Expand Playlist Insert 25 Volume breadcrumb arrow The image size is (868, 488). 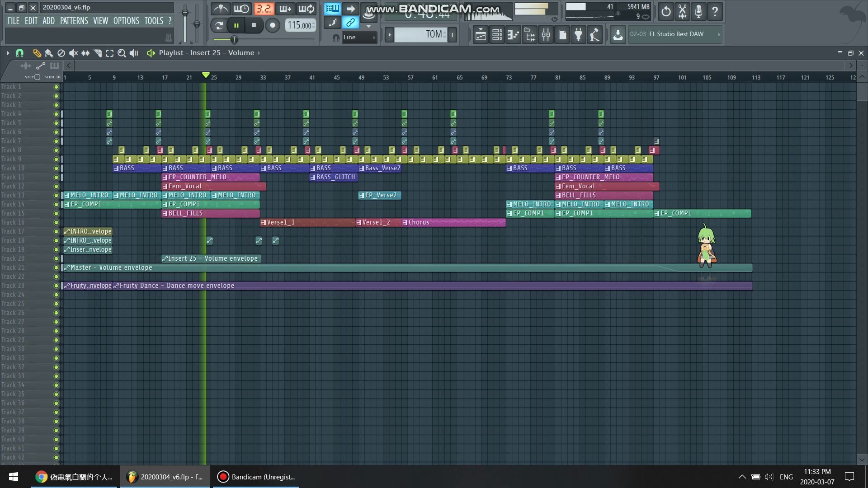coord(259,53)
